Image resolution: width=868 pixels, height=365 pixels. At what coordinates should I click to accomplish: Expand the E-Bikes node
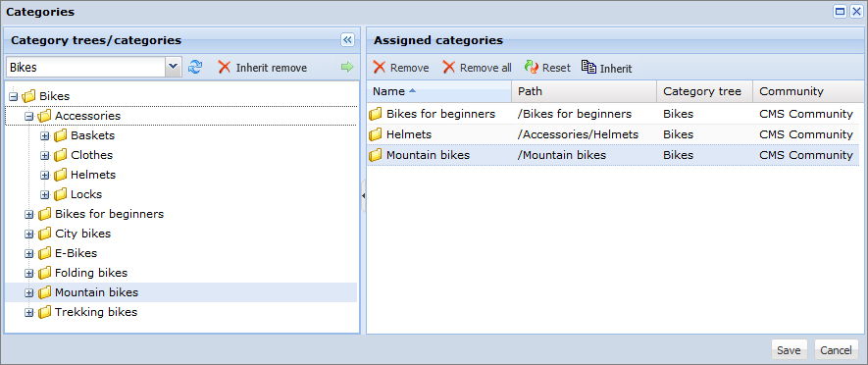29,254
